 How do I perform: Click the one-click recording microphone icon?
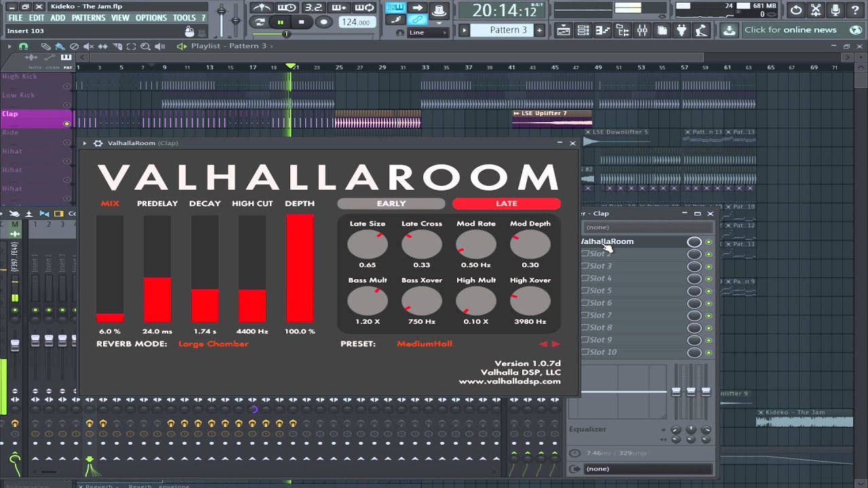835,10
